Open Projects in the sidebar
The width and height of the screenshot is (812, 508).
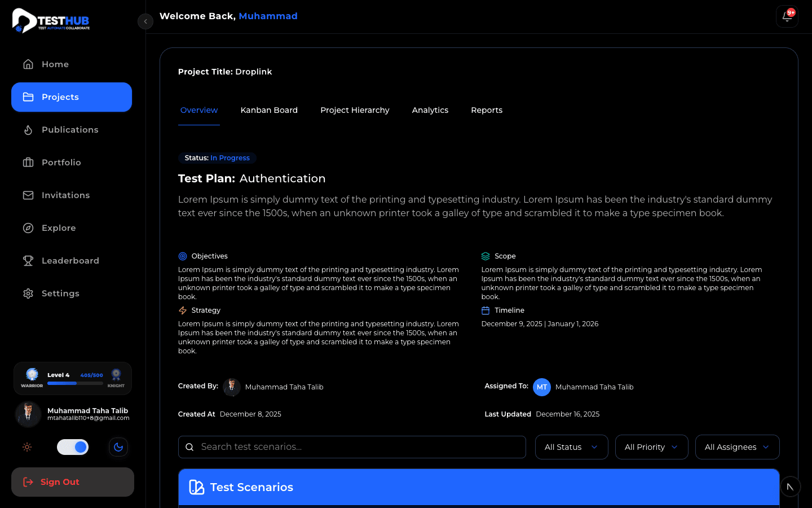[x=72, y=97]
